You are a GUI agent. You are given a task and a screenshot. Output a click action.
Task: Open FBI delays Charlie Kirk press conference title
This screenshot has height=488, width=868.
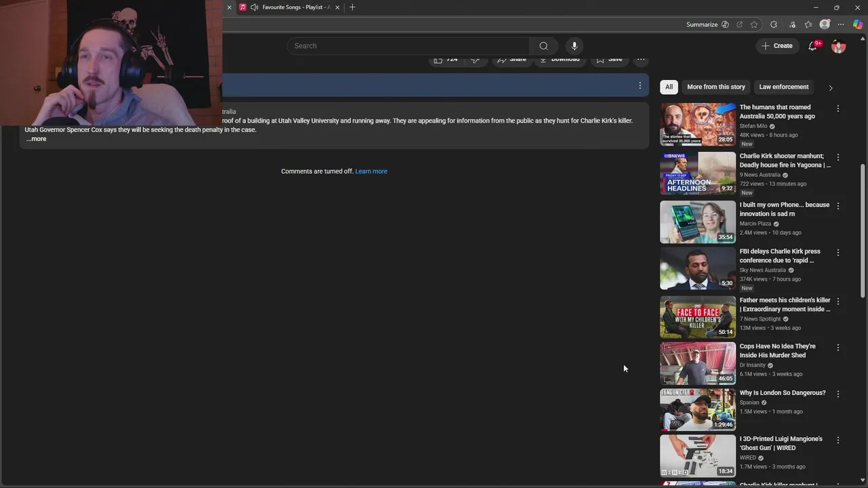780,256
